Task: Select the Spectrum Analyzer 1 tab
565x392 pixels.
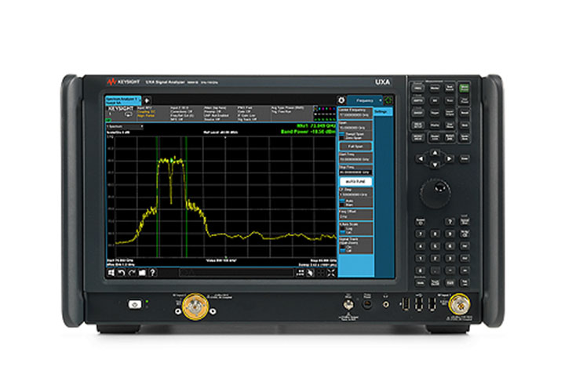Action: [x=121, y=100]
